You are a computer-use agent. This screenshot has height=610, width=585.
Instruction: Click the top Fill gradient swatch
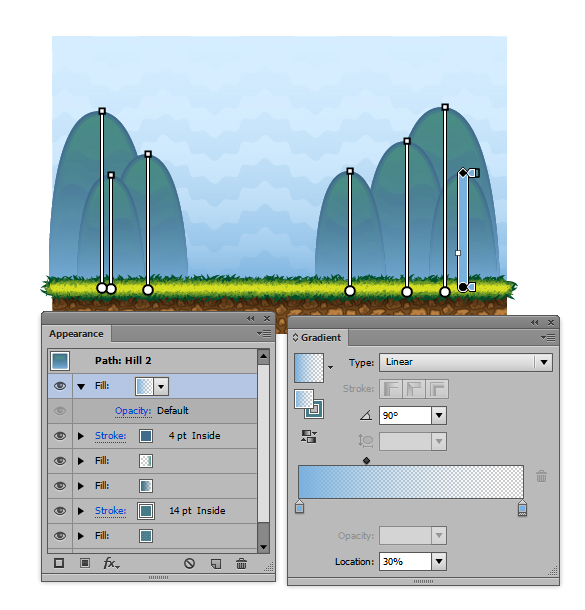[145, 386]
